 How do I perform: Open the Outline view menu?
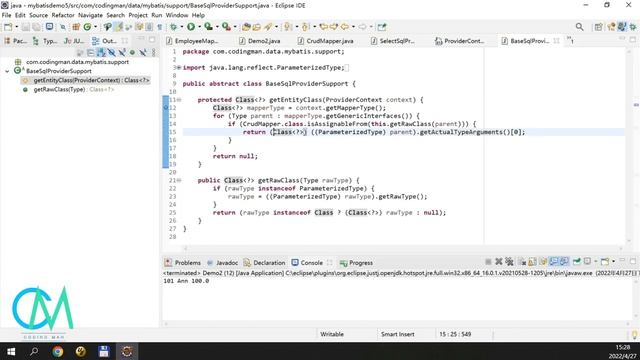[153, 53]
